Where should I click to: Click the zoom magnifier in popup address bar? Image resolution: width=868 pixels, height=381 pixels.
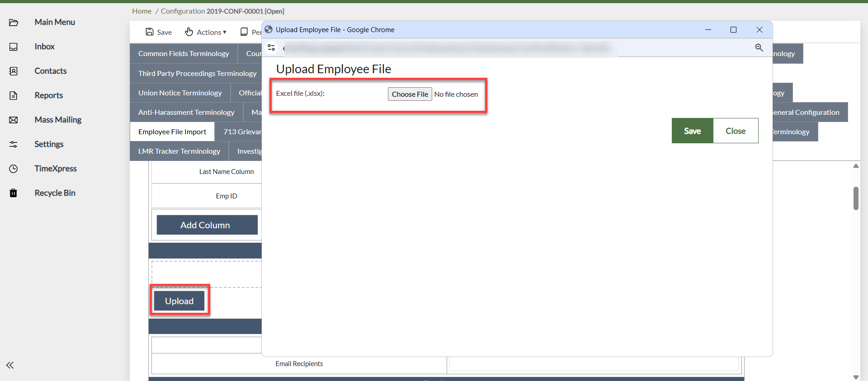click(759, 47)
